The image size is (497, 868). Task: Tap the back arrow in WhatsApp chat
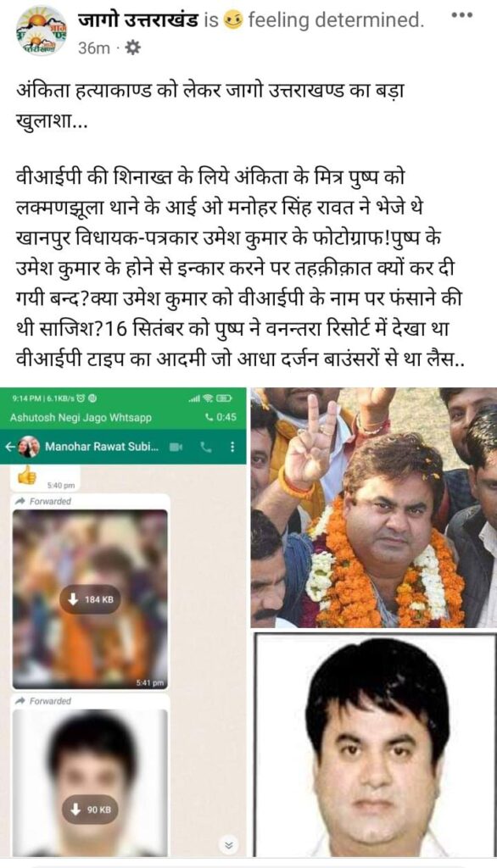8,446
